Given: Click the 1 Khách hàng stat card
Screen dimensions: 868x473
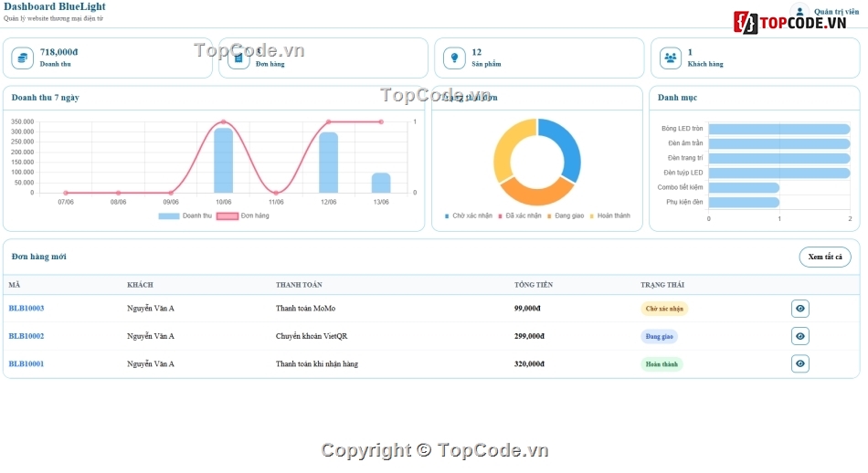Looking at the screenshot, I should coord(755,58).
